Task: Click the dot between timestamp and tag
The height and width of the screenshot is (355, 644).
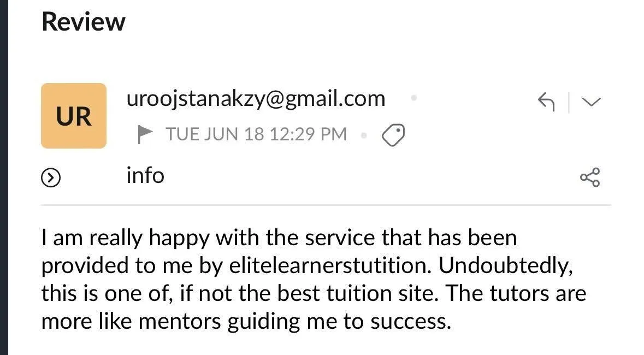Action: click(x=364, y=134)
